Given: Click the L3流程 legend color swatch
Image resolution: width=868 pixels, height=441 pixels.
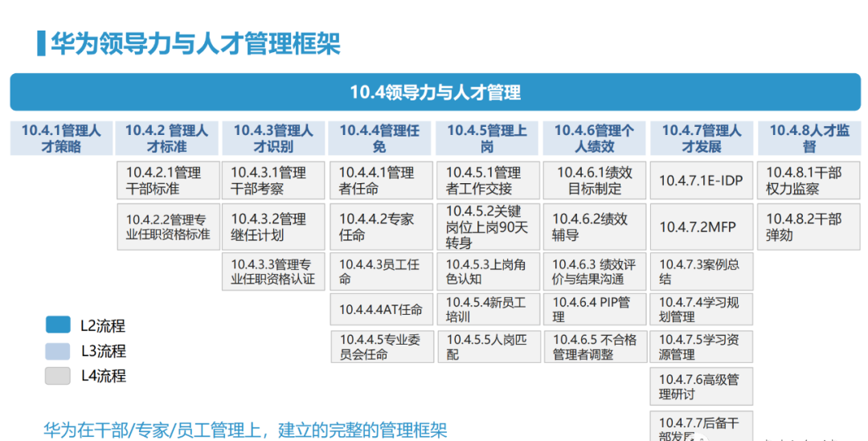Looking at the screenshot, I should pos(58,351).
